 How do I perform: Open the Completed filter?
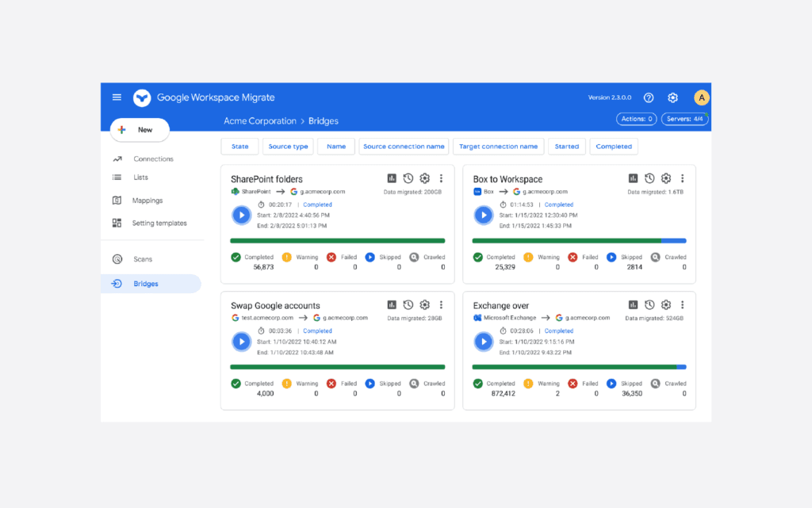coord(614,147)
